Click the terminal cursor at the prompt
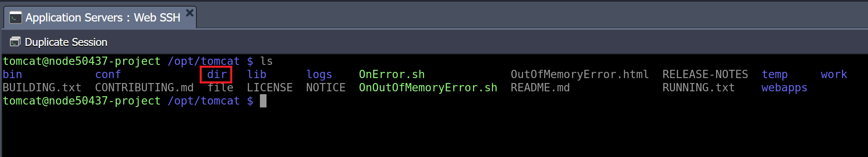868x157 pixels. [x=263, y=101]
